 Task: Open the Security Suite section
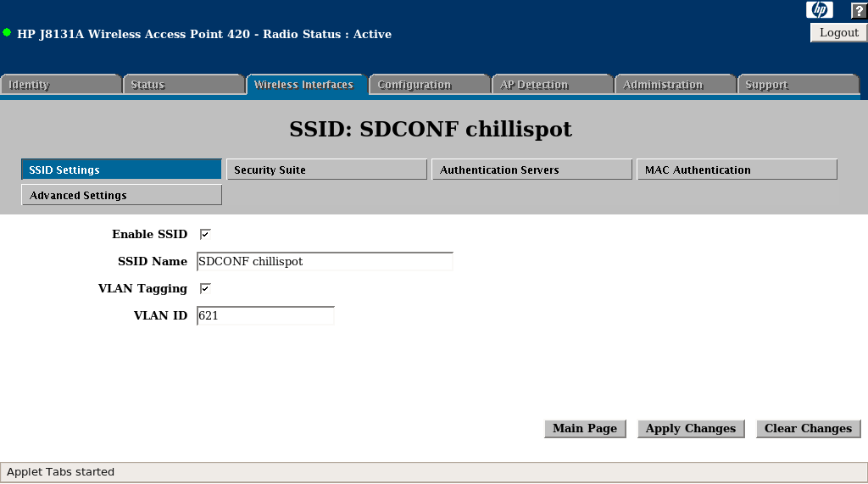326,170
